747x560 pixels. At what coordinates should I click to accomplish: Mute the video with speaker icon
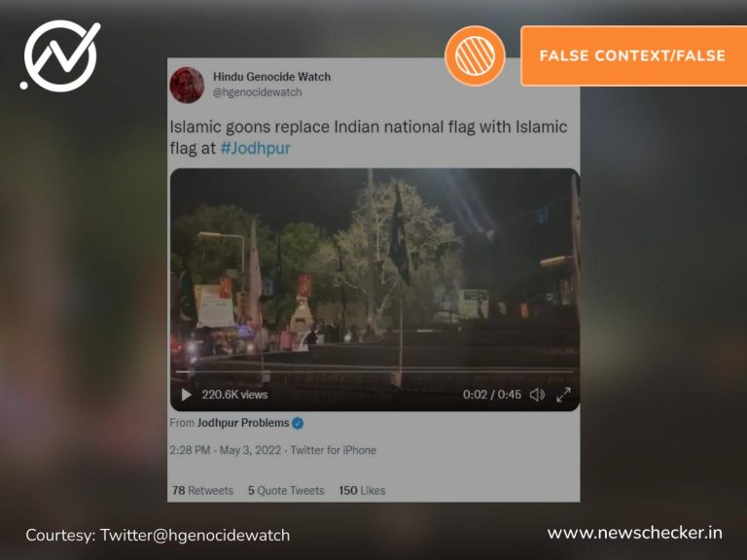537,395
